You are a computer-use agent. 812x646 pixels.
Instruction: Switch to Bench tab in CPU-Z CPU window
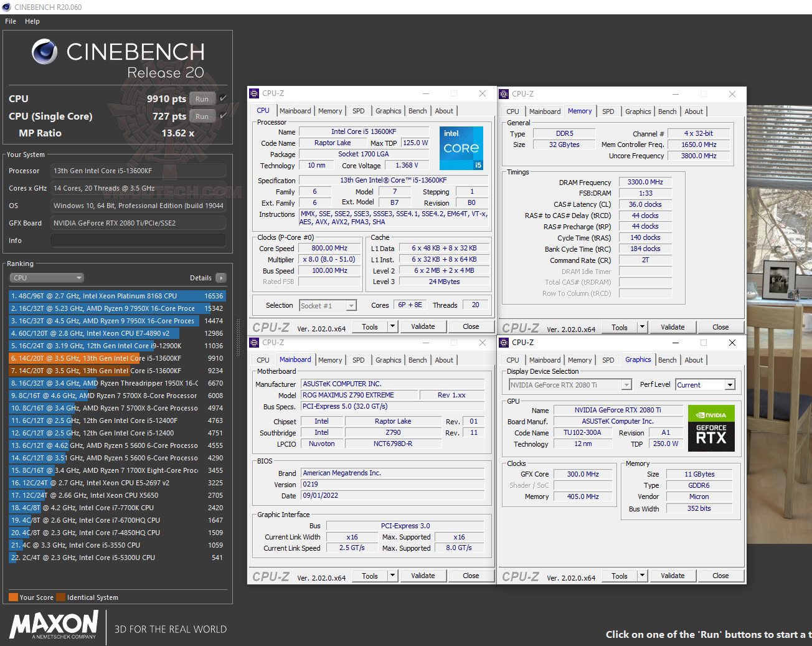tap(418, 111)
